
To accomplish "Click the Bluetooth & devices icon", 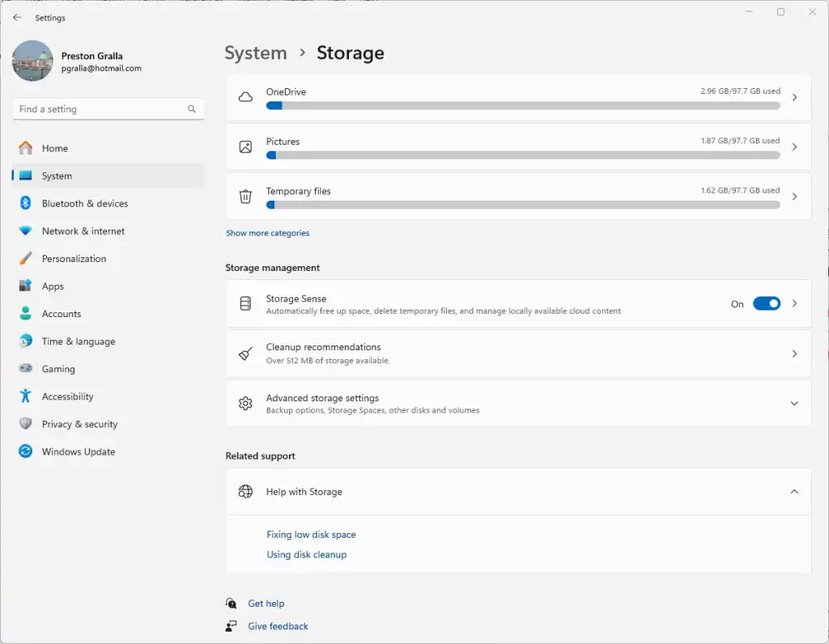I will click(x=26, y=204).
